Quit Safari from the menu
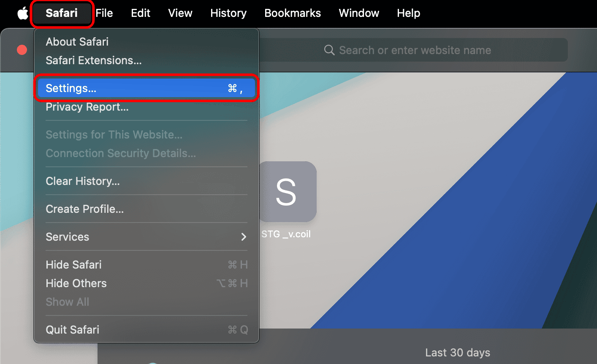 [73, 330]
